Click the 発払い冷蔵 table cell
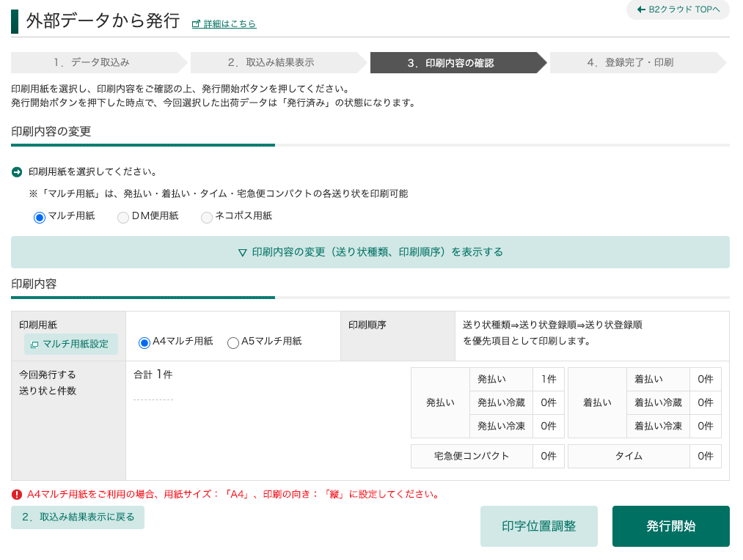The image size is (743, 560). point(502,403)
